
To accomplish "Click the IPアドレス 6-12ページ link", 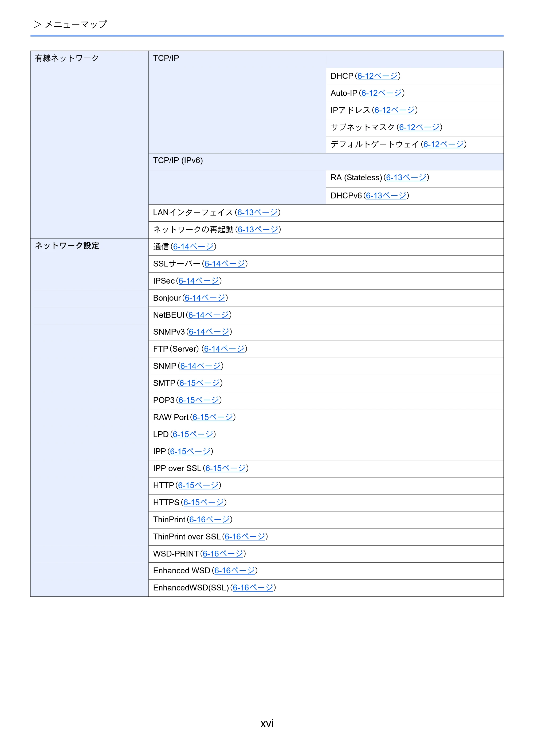I will [395, 110].
